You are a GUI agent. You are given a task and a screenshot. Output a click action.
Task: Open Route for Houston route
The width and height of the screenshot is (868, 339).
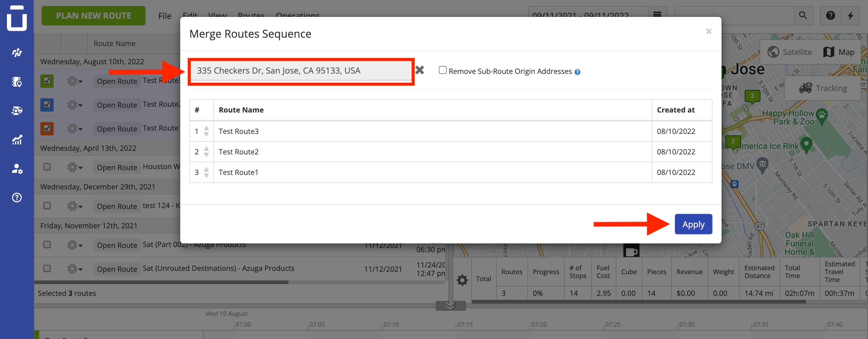pyautogui.click(x=117, y=167)
